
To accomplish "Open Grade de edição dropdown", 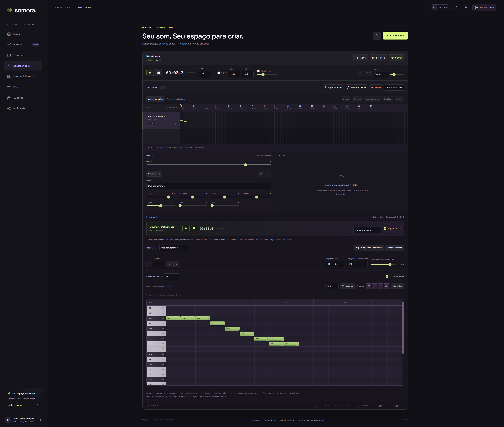I will tap(171, 277).
